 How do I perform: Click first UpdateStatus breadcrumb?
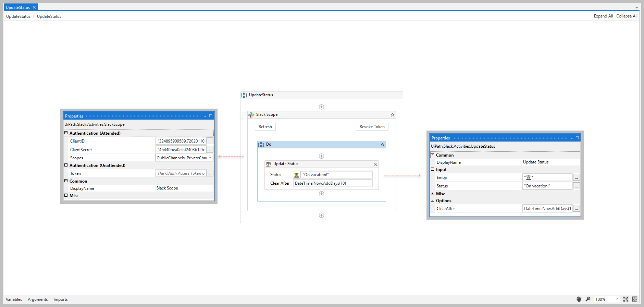[x=18, y=16]
